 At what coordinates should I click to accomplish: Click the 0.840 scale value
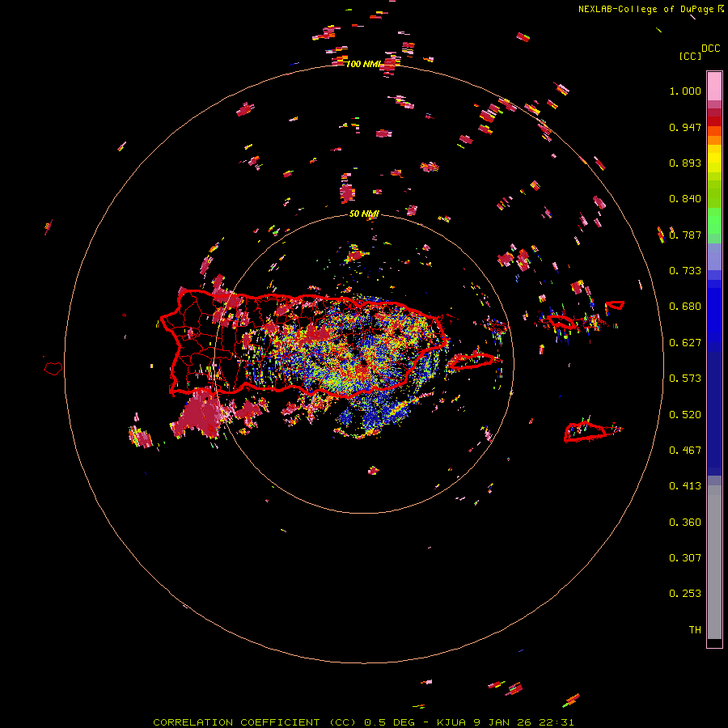click(685, 199)
